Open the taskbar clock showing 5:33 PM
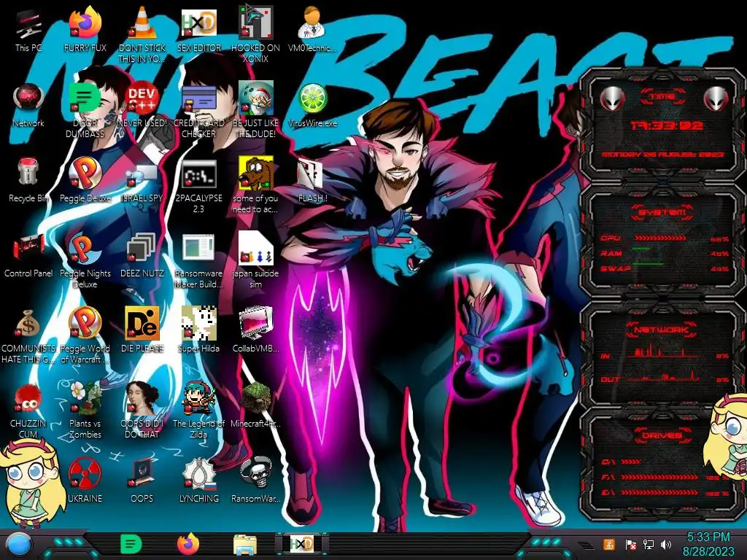Image resolution: width=747 pixels, height=560 pixels. (x=708, y=544)
